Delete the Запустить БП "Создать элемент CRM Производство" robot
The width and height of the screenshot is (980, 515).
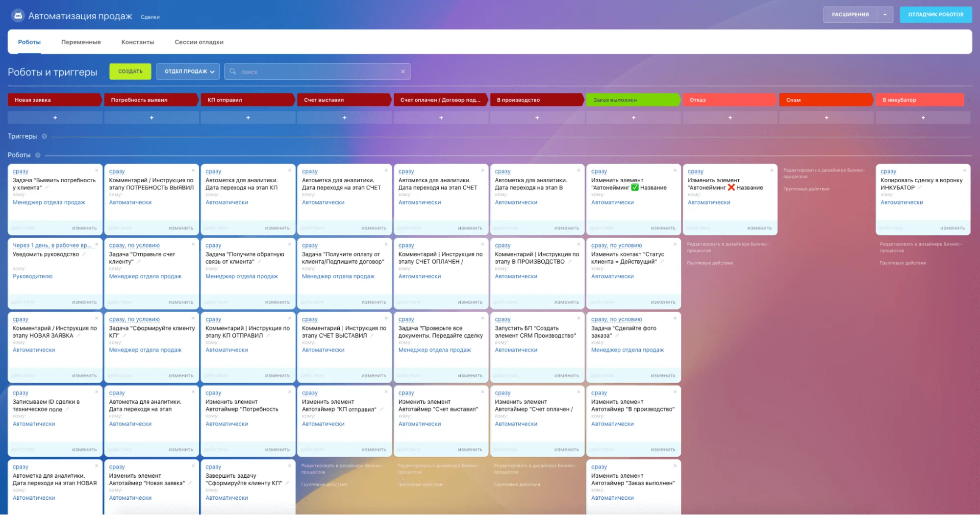(x=578, y=319)
